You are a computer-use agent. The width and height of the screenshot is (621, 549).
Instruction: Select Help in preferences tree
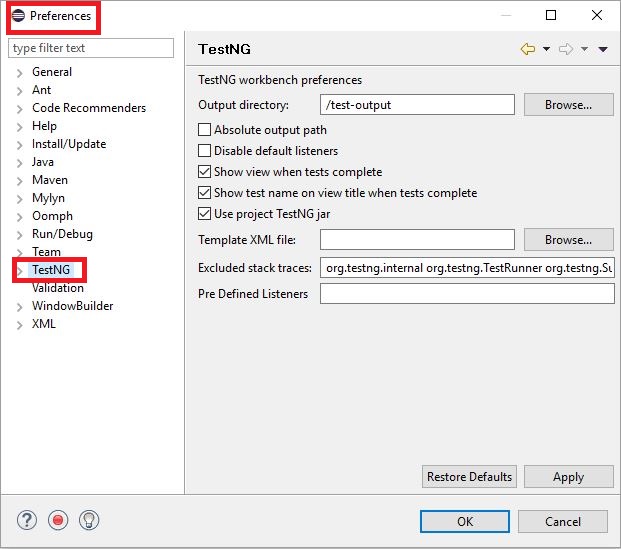coord(44,126)
